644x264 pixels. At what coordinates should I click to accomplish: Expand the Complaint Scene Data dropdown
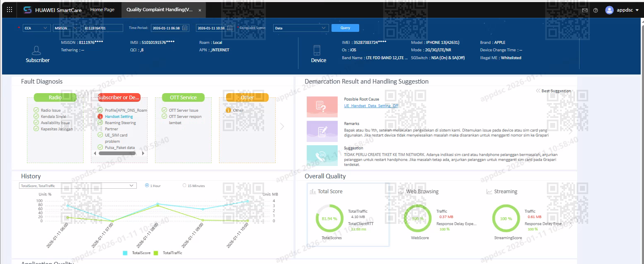pyautogui.click(x=301, y=28)
